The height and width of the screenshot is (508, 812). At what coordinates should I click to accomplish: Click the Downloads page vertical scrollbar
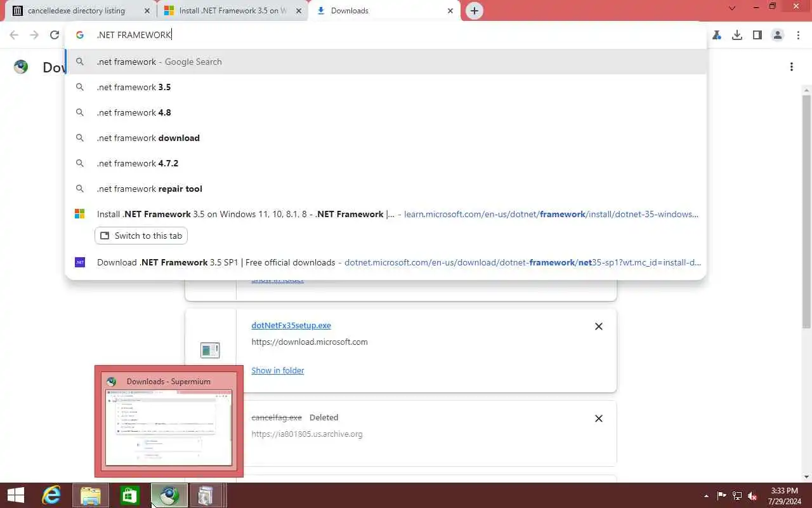click(806, 211)
